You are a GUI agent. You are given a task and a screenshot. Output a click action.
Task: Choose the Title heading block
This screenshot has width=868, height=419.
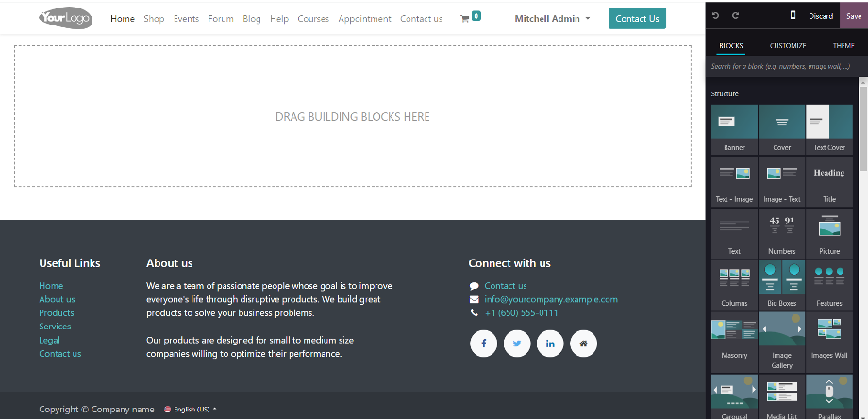pos(829,180)
